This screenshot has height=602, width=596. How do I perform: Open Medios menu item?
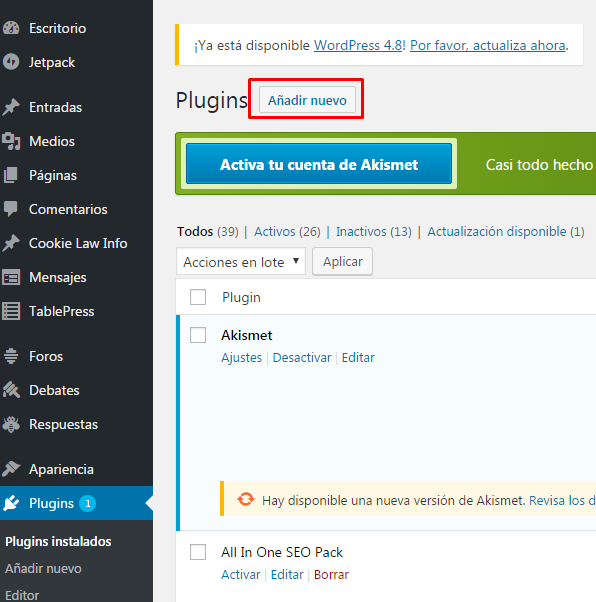point(52,142)
